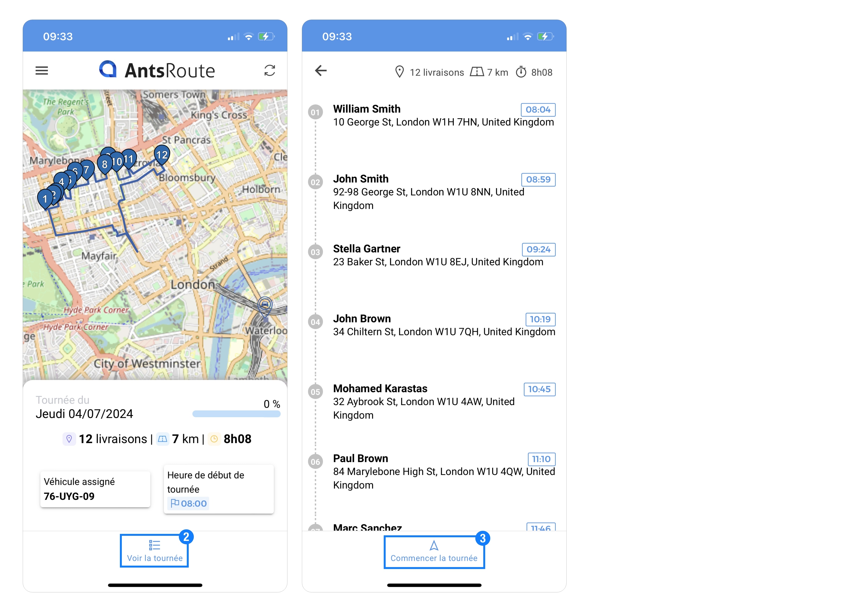Tap stop number 05 circle marker
The width and height of the screenshot is (868, 612).
[x=315, y=392]
